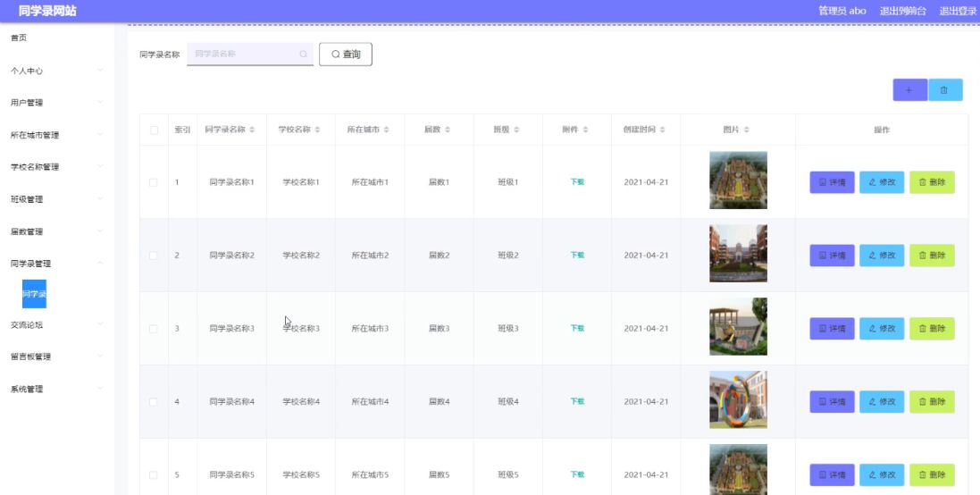Open the sculpture thumbnail in row 3

coord(738,326)
